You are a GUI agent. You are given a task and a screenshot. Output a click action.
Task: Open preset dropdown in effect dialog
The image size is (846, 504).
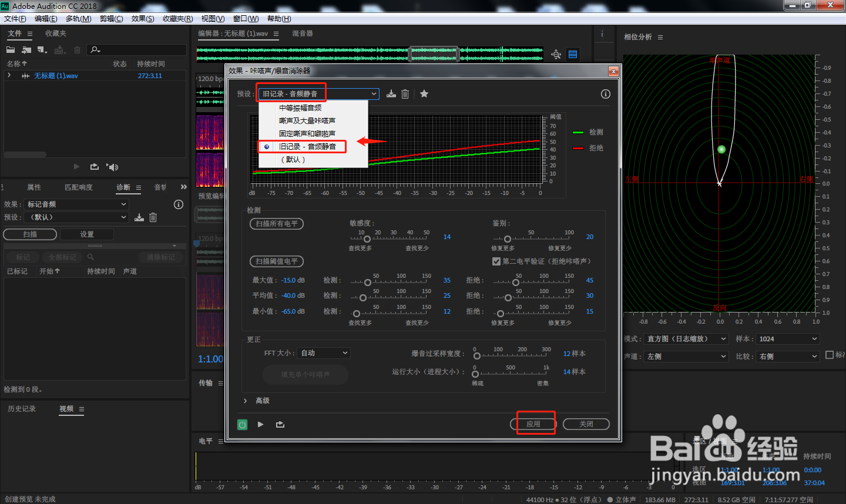319,94
